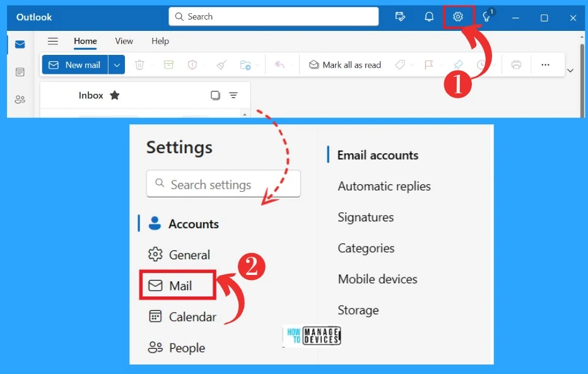This screenshot has height=374, width=588.
Task: Open the Categorize dropdown arrow
Action: (412, 65)
